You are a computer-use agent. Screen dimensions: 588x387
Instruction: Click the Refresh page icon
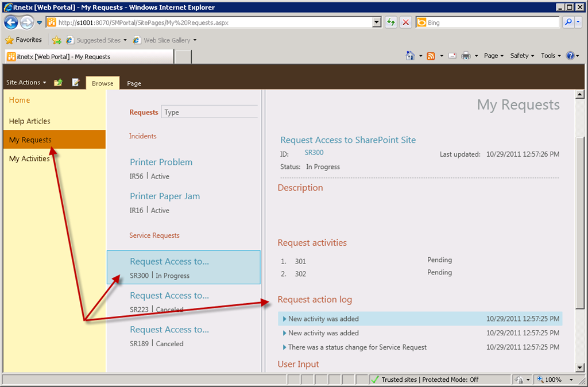coord(391,22)
